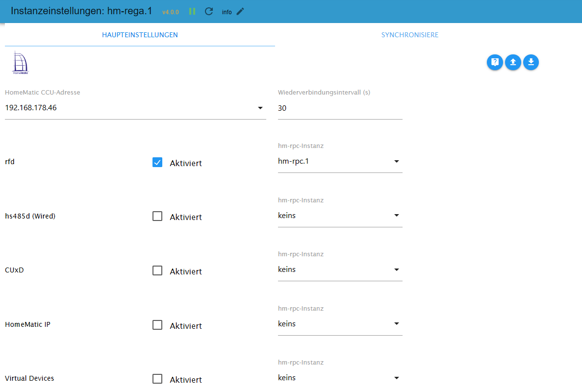Tick the HomeMatic IP Aktiviert checkbox

[x=157, y=325]
